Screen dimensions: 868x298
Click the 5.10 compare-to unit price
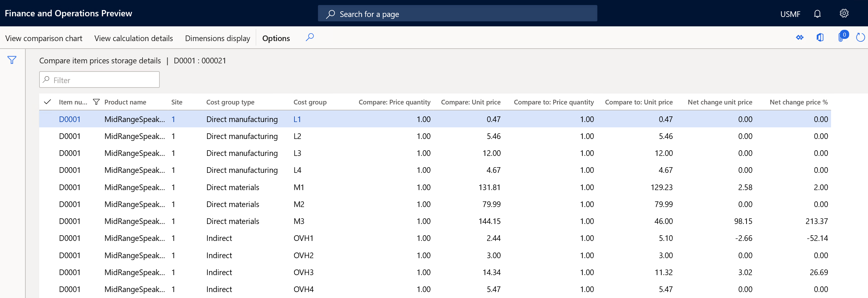[x=666, y=238]
